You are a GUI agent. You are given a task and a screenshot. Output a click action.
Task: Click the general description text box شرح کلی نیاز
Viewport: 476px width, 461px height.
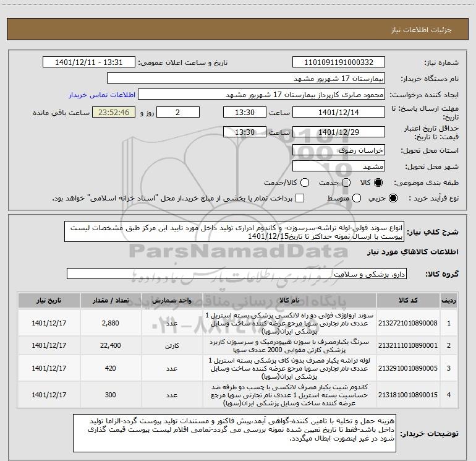click(234, 231)
